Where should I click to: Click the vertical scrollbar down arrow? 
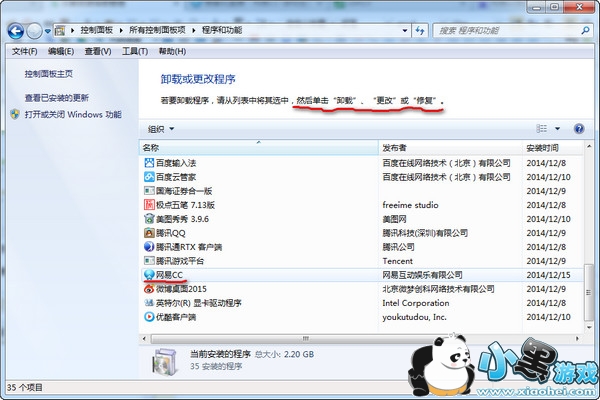[589, 327]
